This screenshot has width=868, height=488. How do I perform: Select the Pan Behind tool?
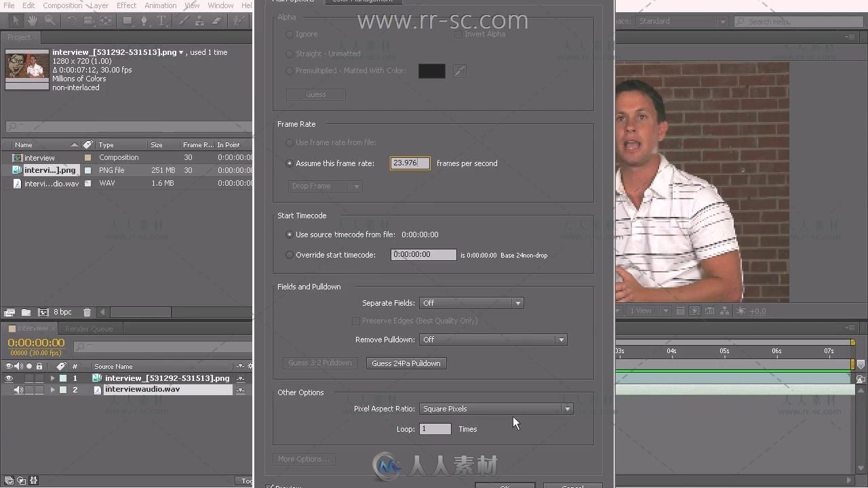click(106, 20)
